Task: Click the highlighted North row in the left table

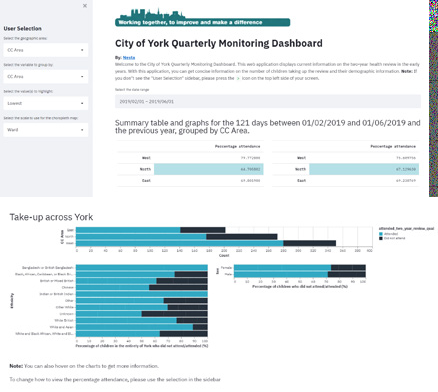Action: (x=190, y=169)
